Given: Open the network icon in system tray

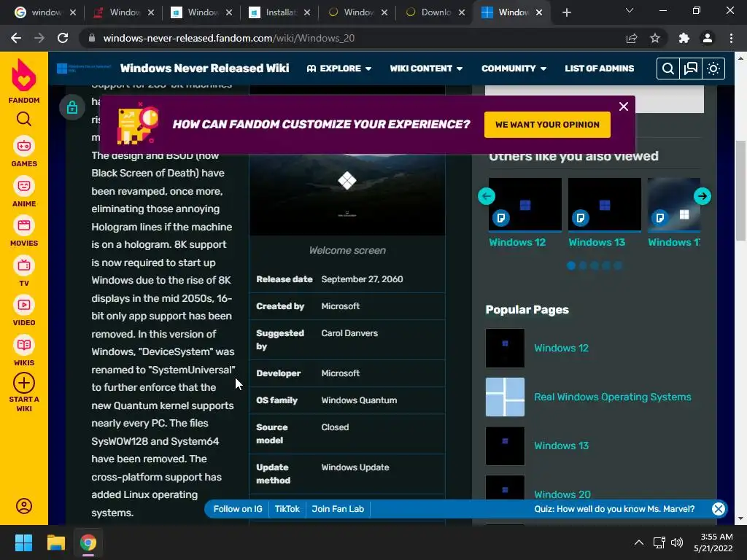Looking at the screenshot, I should [659, 542].
